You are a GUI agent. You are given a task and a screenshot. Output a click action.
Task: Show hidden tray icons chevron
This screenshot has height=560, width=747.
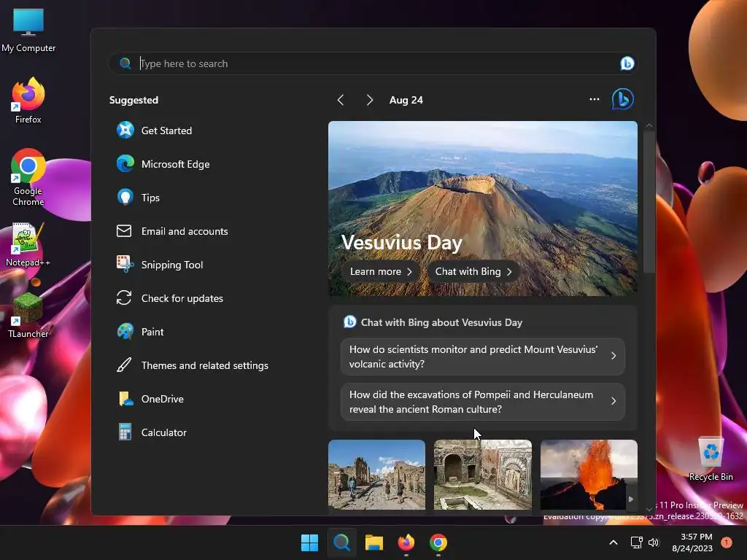pos(614,542)
